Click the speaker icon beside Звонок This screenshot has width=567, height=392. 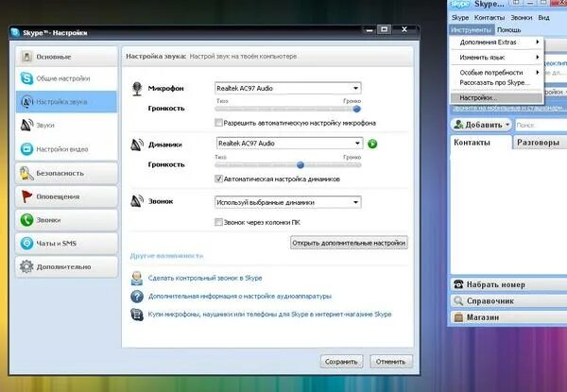point(137,201)
